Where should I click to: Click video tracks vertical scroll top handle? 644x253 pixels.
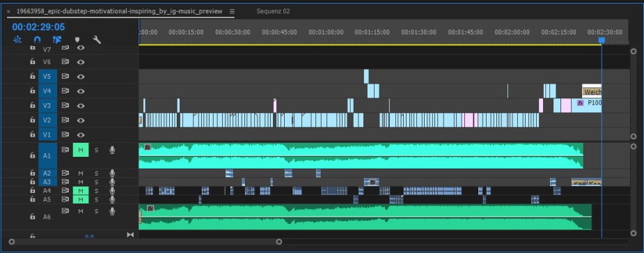(634, 51)
